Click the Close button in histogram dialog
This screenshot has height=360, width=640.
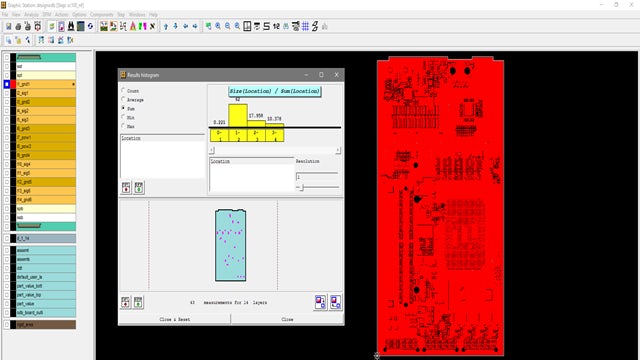287,319
